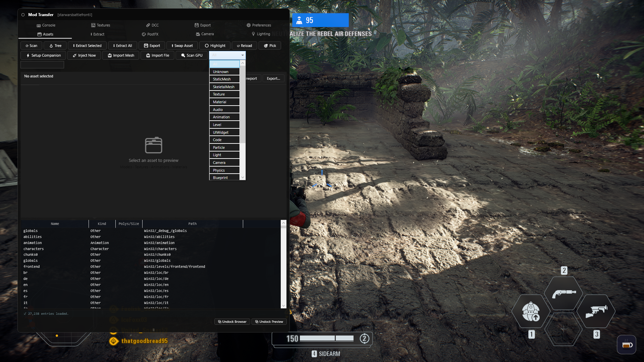Click the Scan icon in the Assets toolbar
Viewport: 644px width, 362px height.
coord(27,46)
